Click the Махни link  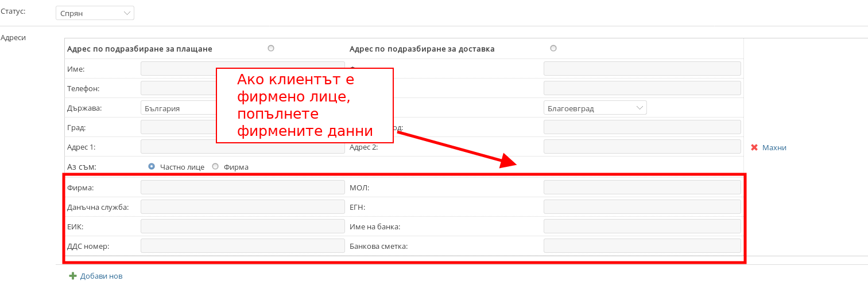pos(774,147)
